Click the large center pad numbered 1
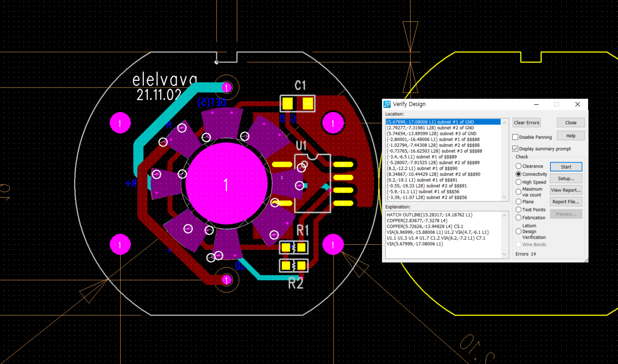Image resolution: width=618 pixels, height=364 pixels. point(226,184)
